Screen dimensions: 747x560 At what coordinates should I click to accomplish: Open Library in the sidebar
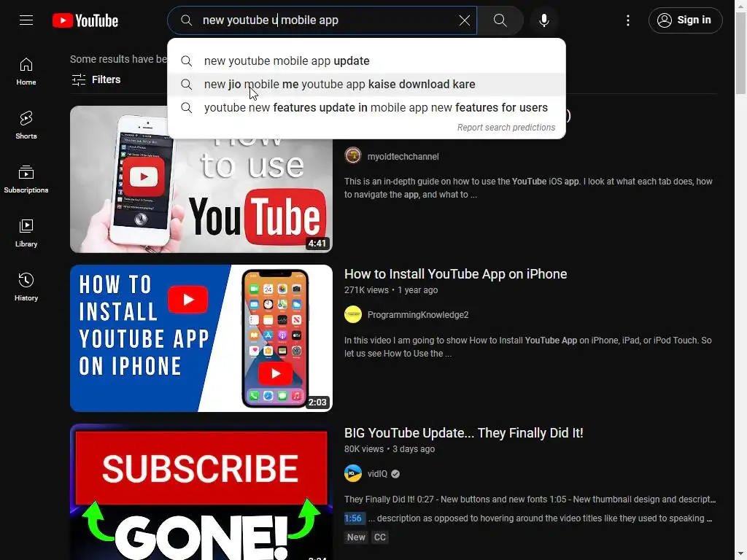[x=26, y=233]
